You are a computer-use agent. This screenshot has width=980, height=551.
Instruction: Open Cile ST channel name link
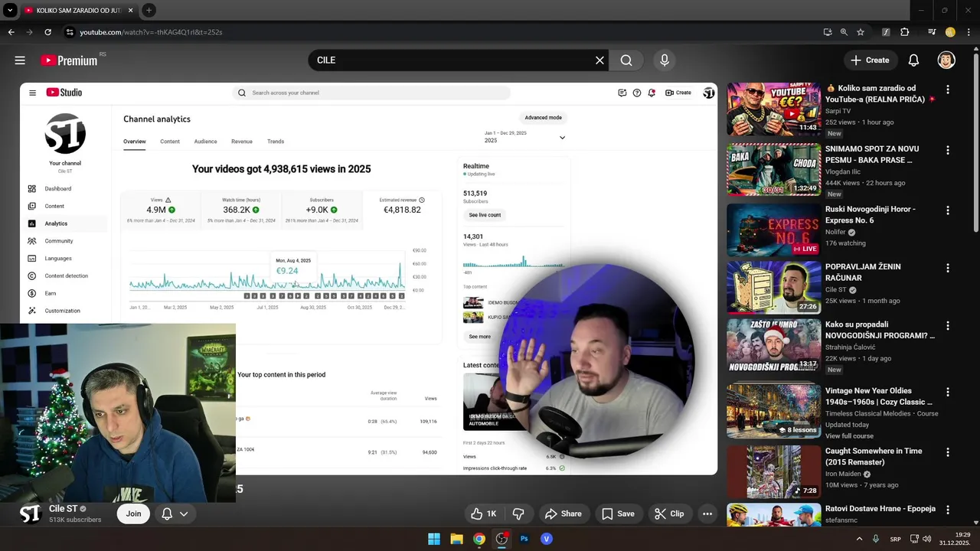point(63,508)
